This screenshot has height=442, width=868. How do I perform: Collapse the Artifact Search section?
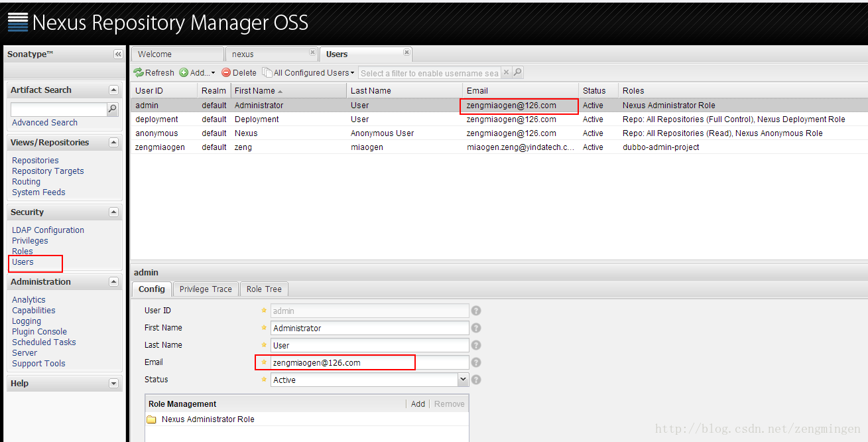pos(113,90)
